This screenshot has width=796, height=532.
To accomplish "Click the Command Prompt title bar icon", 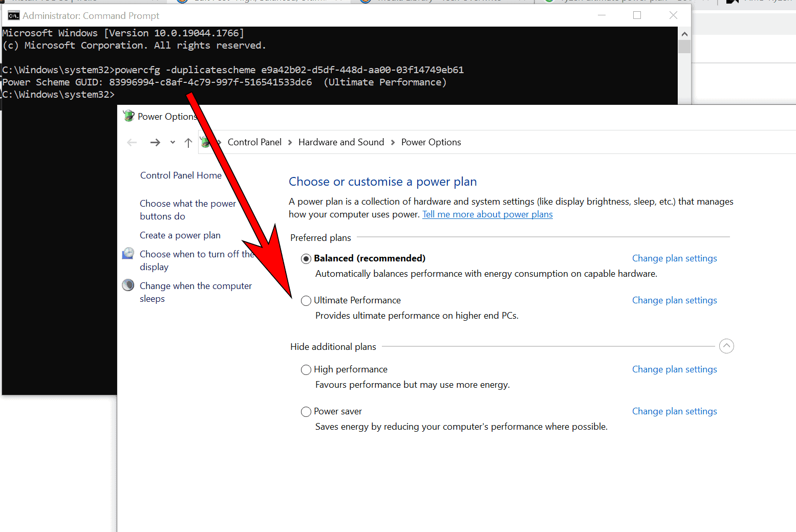I will [13, 15].
